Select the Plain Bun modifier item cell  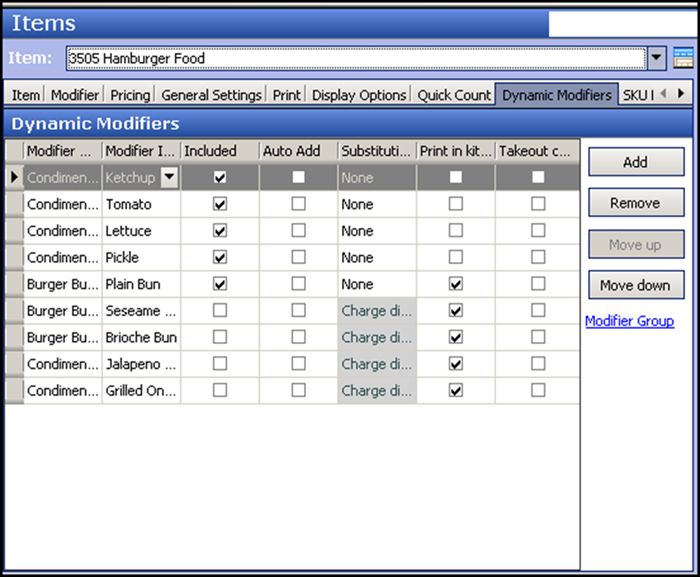[141, 284]
